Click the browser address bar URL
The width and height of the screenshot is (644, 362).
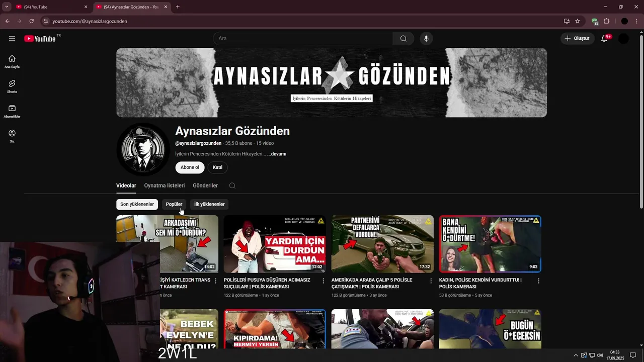90,21
